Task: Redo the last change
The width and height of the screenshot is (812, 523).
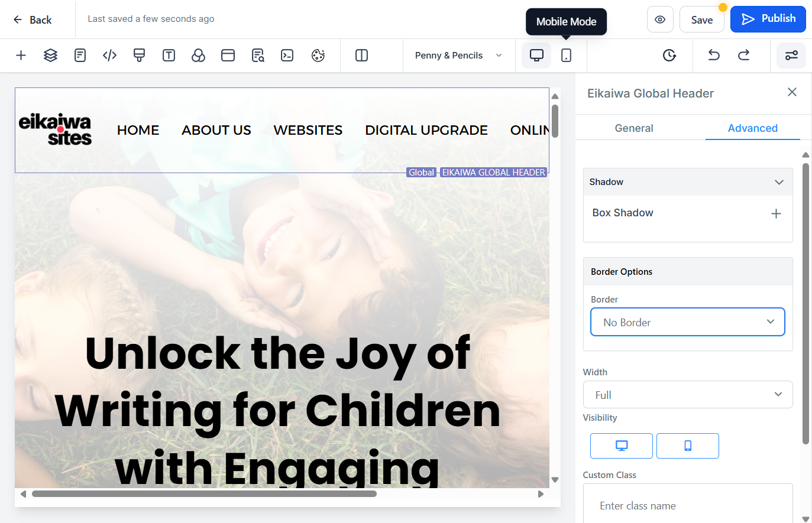Action: click(x=744, y=55)
